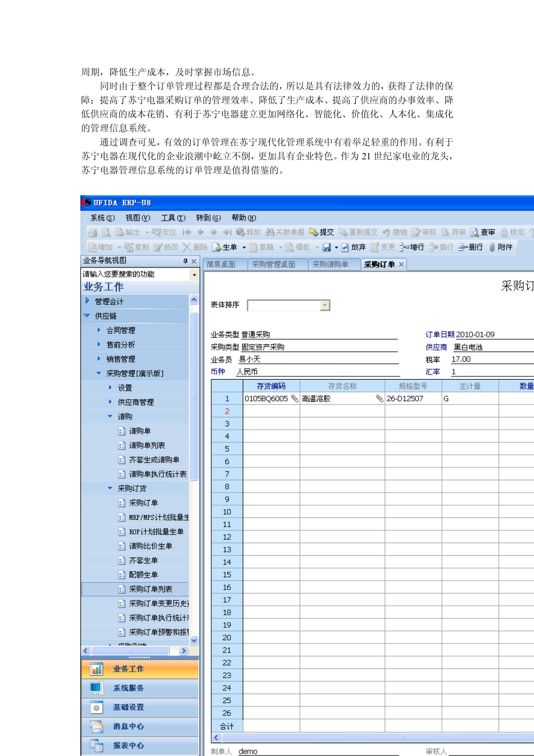
Task: Click the save floppy disk icon
Action: (x=327, y=247)
